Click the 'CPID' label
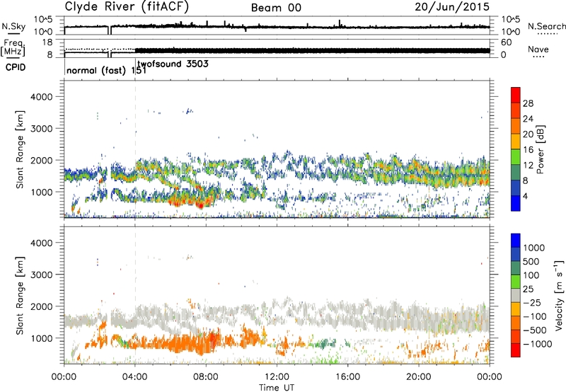 tap(16, 67)
